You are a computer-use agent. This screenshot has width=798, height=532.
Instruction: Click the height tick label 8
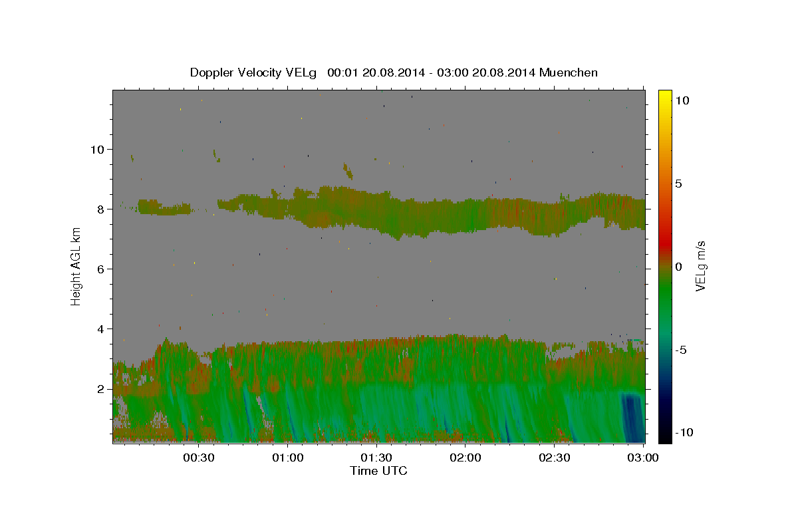[x=101, y=209]
